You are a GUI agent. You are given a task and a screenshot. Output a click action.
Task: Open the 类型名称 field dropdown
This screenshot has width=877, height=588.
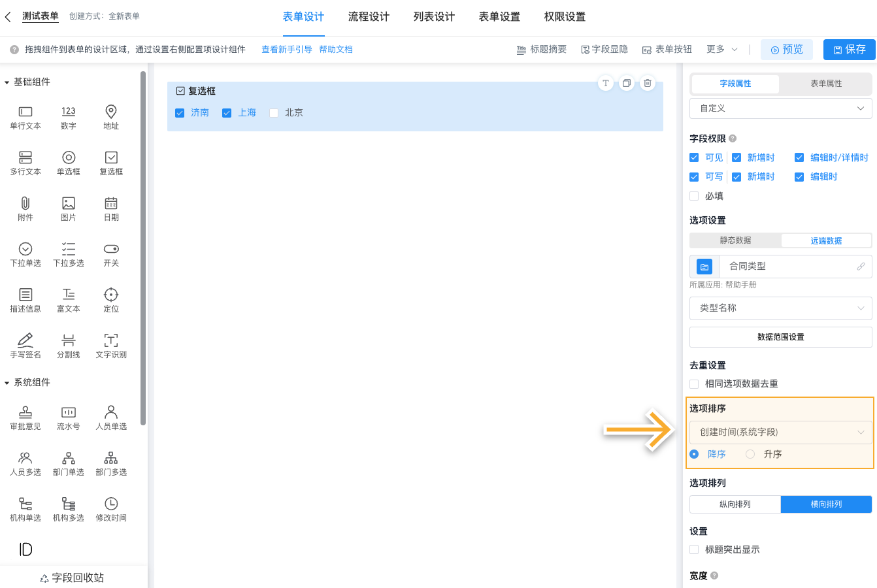780,308
